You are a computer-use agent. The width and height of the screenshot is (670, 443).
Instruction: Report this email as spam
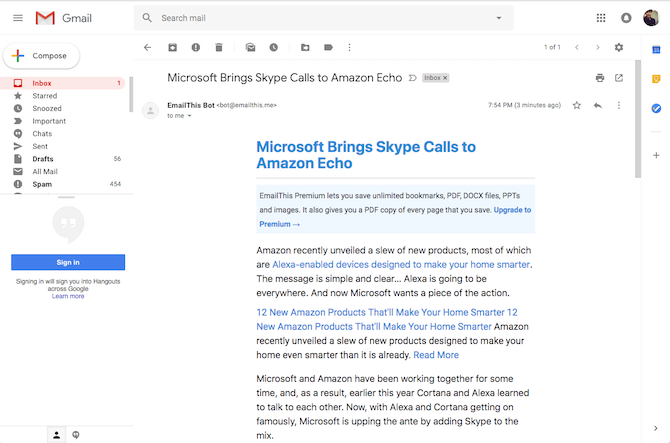coord(195,47)
